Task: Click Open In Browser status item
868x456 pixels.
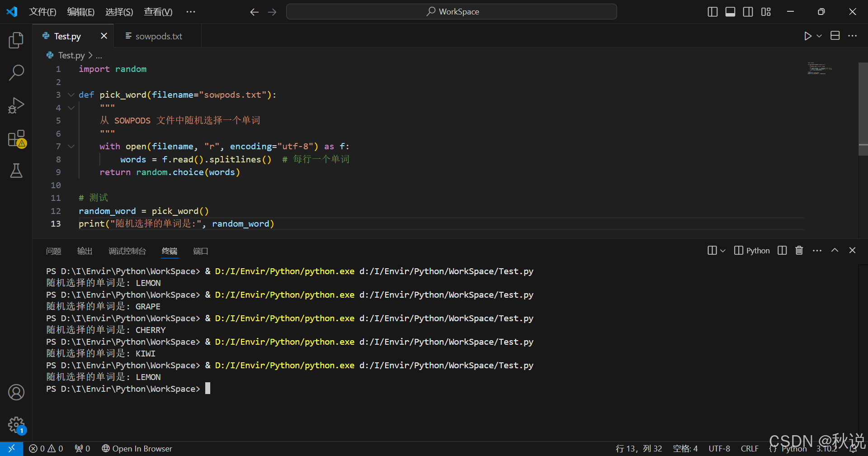Action: [x=137, y=448]
